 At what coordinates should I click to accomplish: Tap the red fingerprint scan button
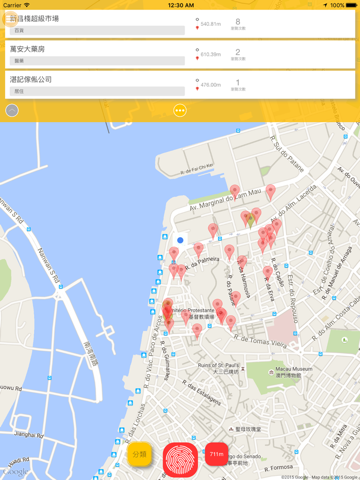point(180,460)
